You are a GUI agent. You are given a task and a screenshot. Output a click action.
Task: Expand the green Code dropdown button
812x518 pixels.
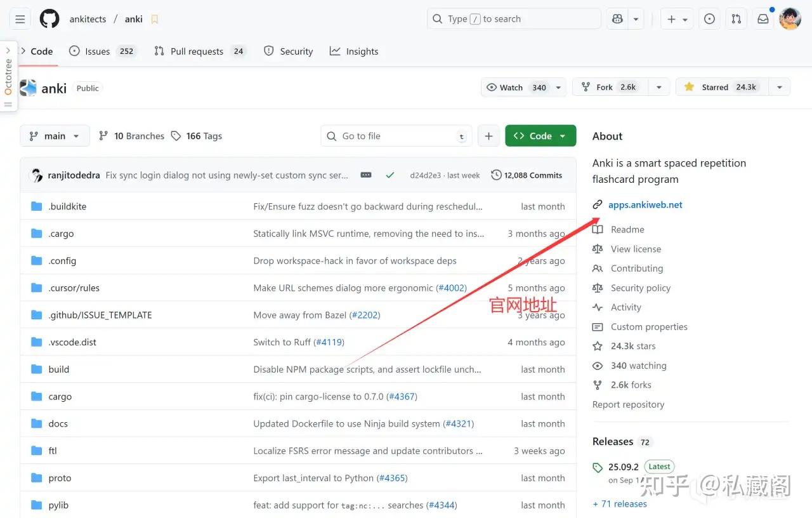[x=540, y=136]
